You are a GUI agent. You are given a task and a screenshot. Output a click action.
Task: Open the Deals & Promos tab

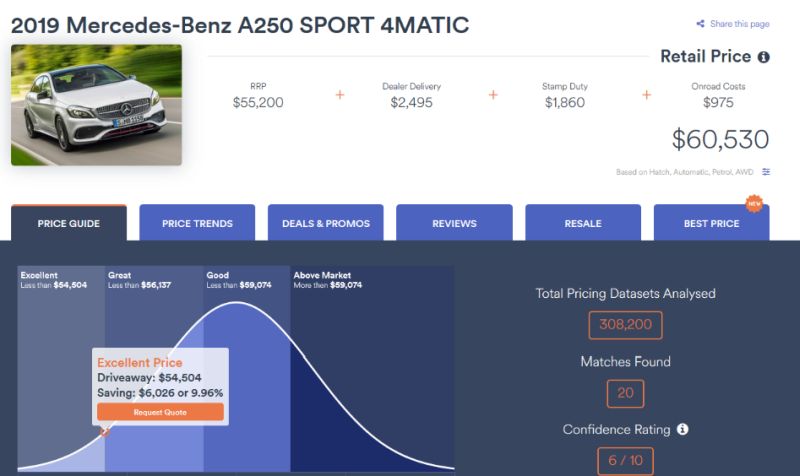[x=326, y=222]
